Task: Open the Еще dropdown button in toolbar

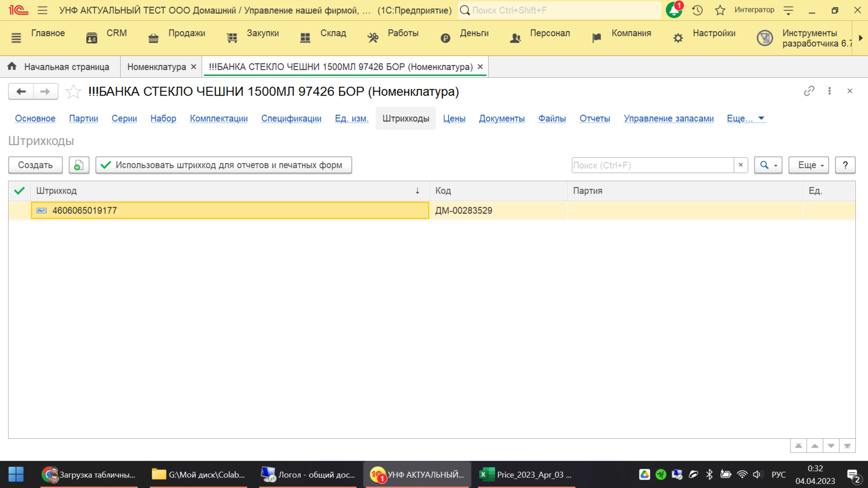Action: 808,165
